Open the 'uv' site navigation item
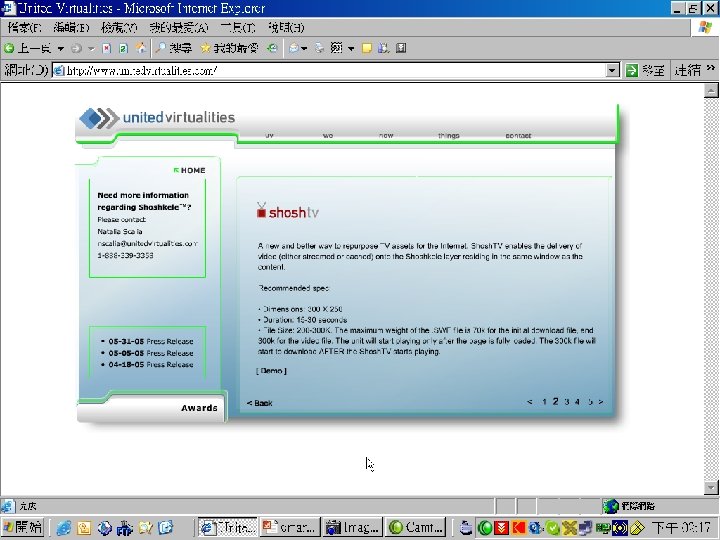Viewport: 720px width, 540px height. [x=270, y=135]
